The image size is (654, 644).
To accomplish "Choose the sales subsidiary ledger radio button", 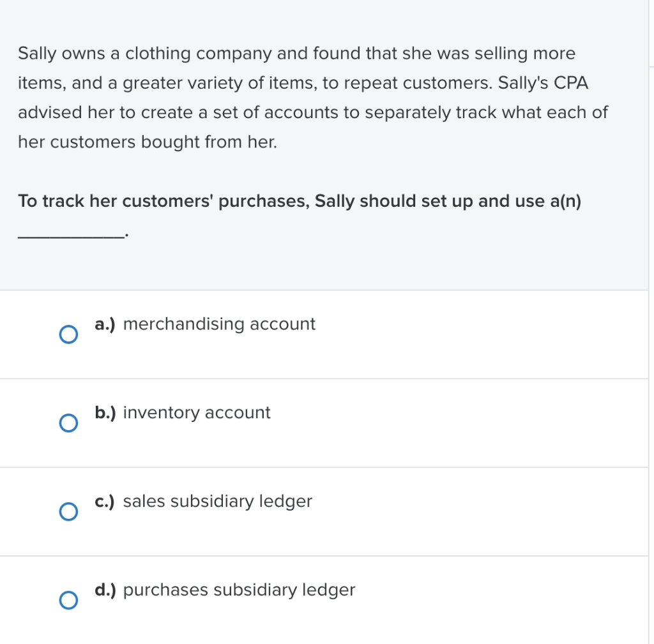I will [x=68, y=511].
